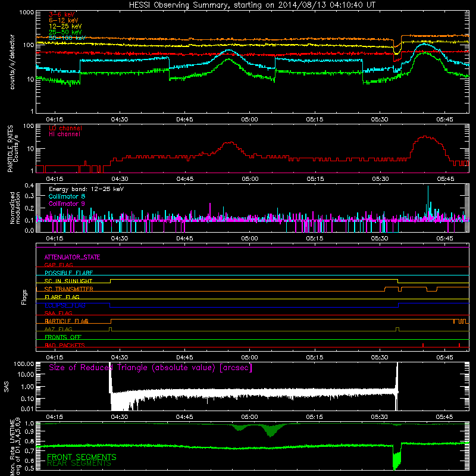Viewport: 476px width, 476px height.
Task: Click the PARTICLE RATES Counts/s axis label
Action: pos(13,149)
